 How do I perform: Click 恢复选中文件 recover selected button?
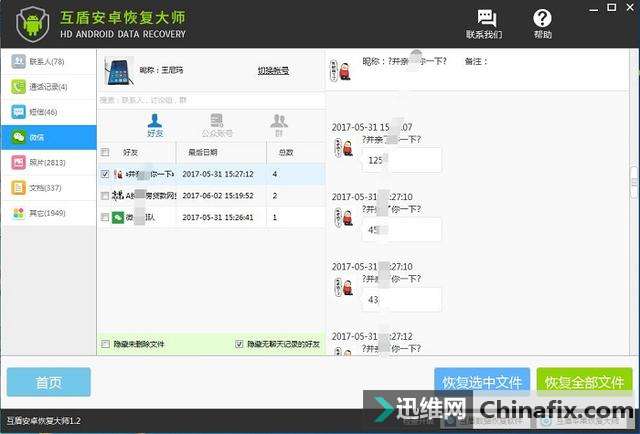tap(482, 382)
